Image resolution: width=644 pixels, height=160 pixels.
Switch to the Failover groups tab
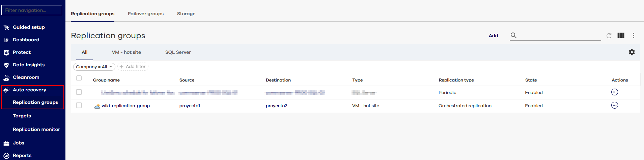pyautogui.click(x=146, y=14)
